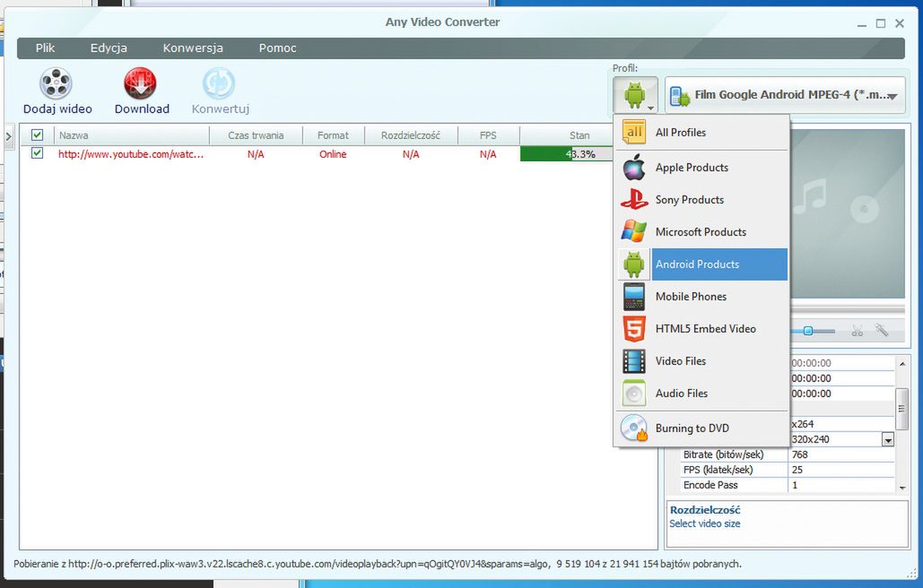
Task: Choose Mobile Phones profile category
Action: (701, 297)
